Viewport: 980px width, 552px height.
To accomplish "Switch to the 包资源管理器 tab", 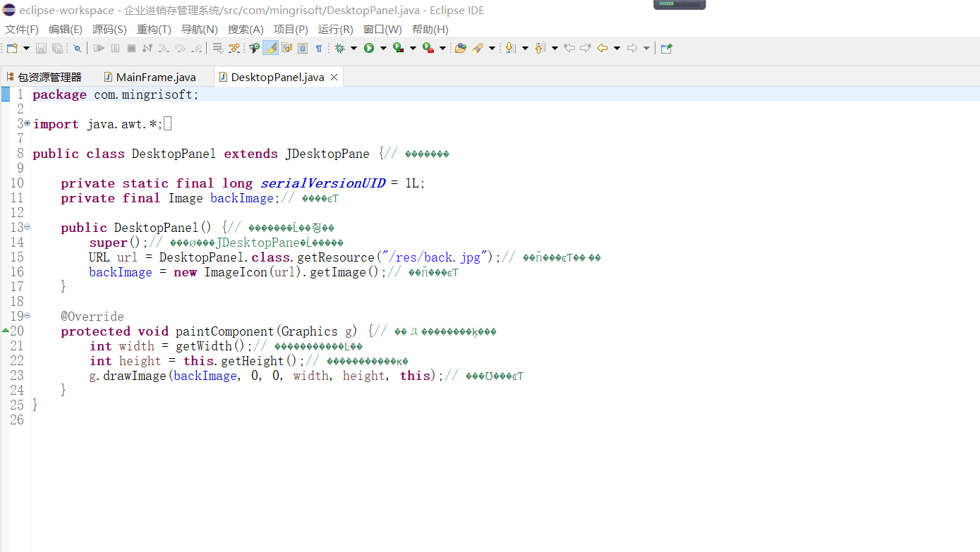I will 44,77.
